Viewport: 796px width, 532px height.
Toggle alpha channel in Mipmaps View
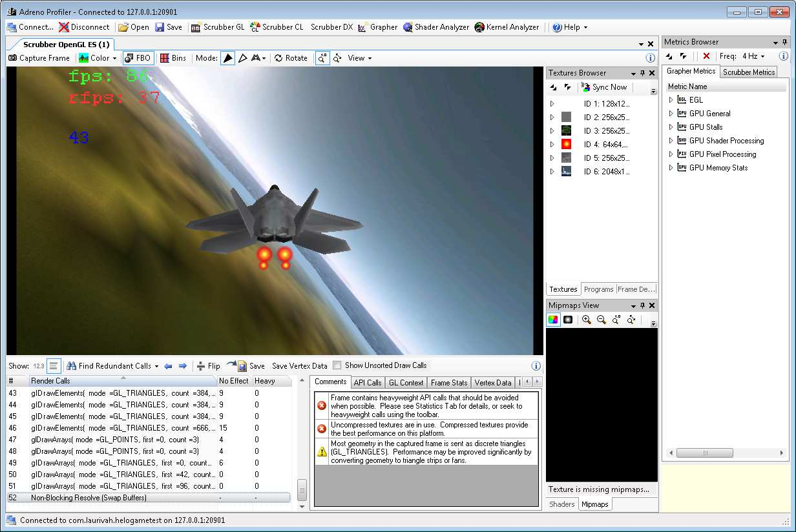(x=568, y=320)
